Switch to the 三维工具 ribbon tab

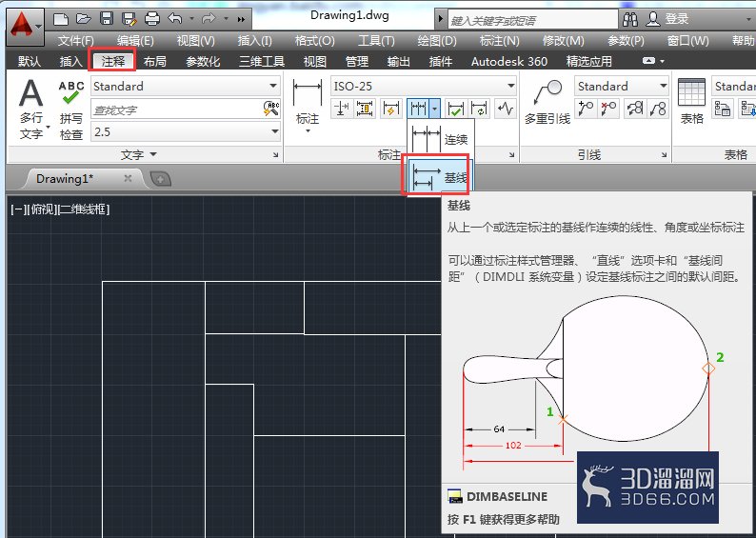point(262,61)
